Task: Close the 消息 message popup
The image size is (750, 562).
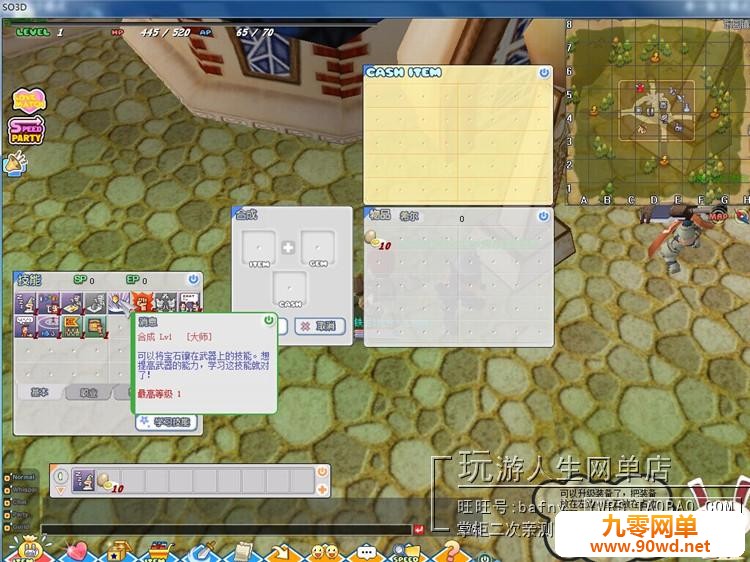Action: coord(269,320)
